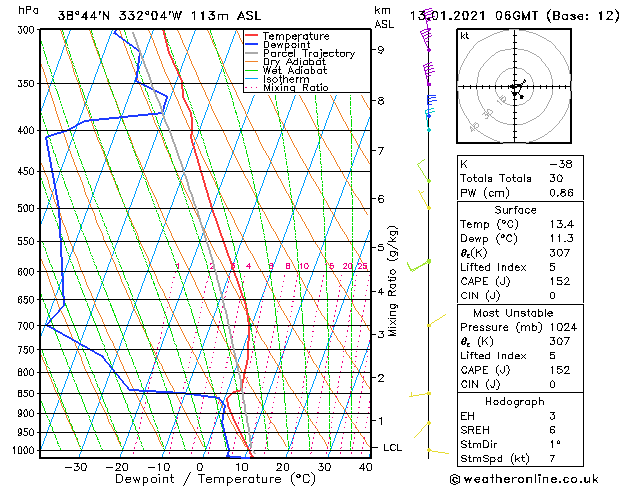Click the "km ASL" height axis label
Image resolution: width=629 pixels, height=486 pixels.
(384, 17)
